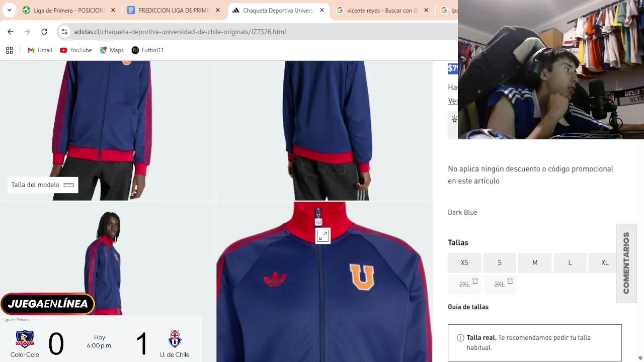Open the side view model photo
The height and width of the screenshot is (362, 644).
coord(108,259)
